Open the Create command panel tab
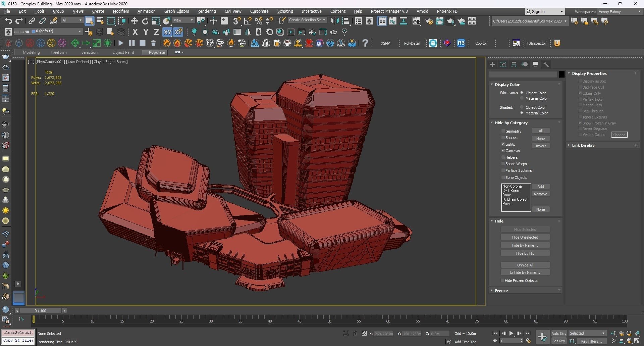644x349 pixels. (492, 64)
